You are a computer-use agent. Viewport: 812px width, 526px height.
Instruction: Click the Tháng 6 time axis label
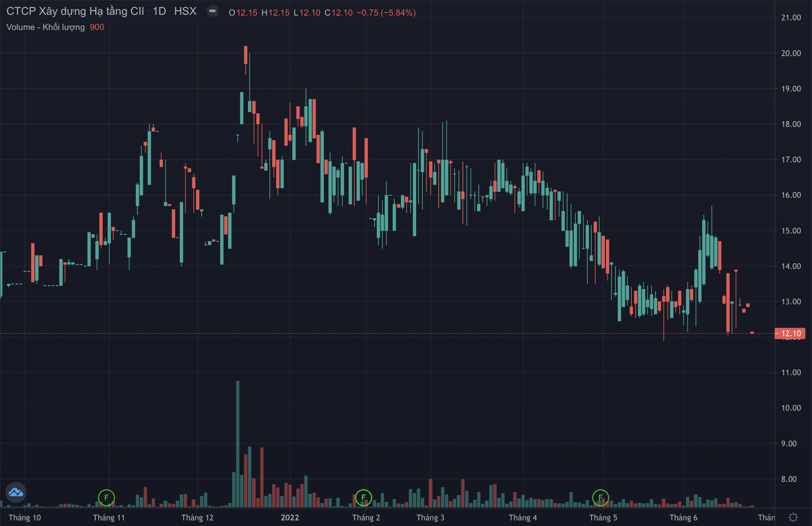tap(683, 517)
